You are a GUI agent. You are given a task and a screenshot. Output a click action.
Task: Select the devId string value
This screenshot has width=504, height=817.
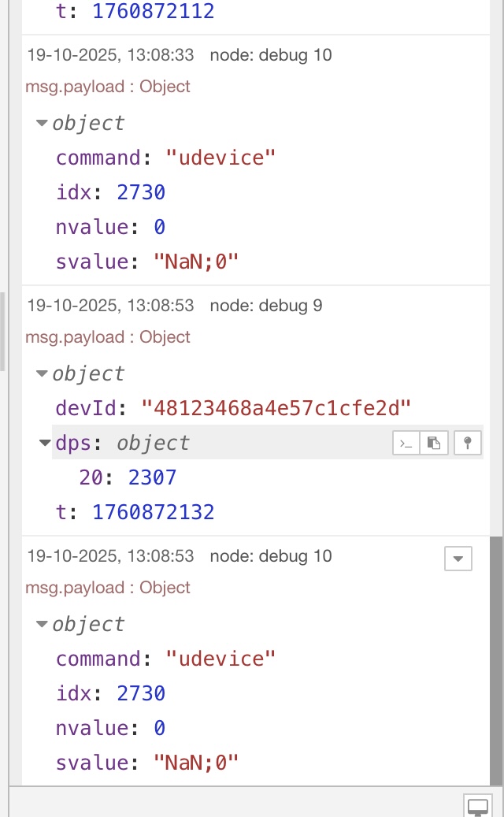pyautogui.click(x=276, y=409)
